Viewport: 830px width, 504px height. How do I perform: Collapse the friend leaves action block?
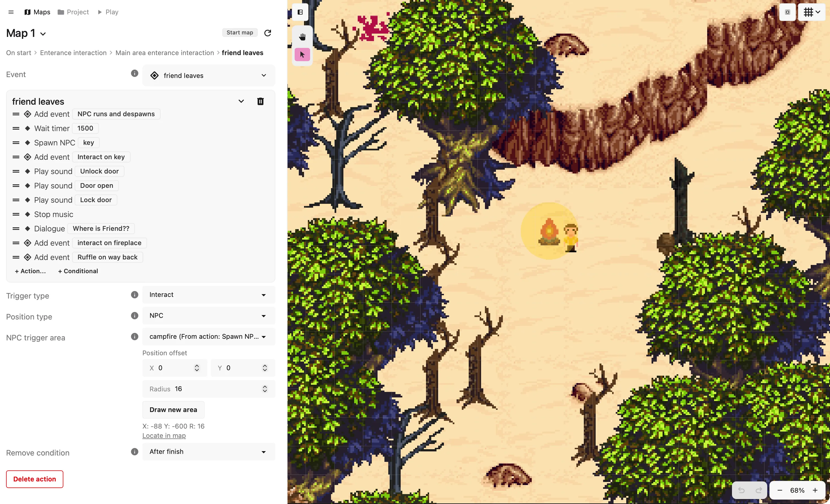point(241,101)
